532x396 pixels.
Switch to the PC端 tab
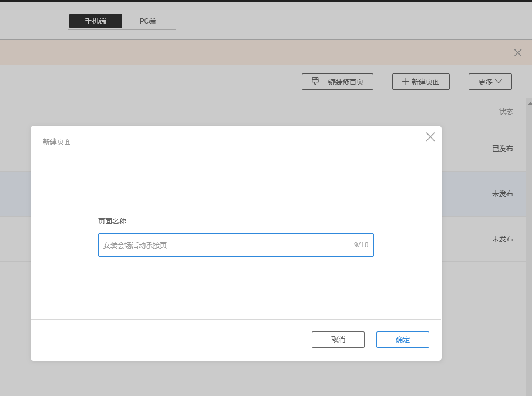coord(148,21)
